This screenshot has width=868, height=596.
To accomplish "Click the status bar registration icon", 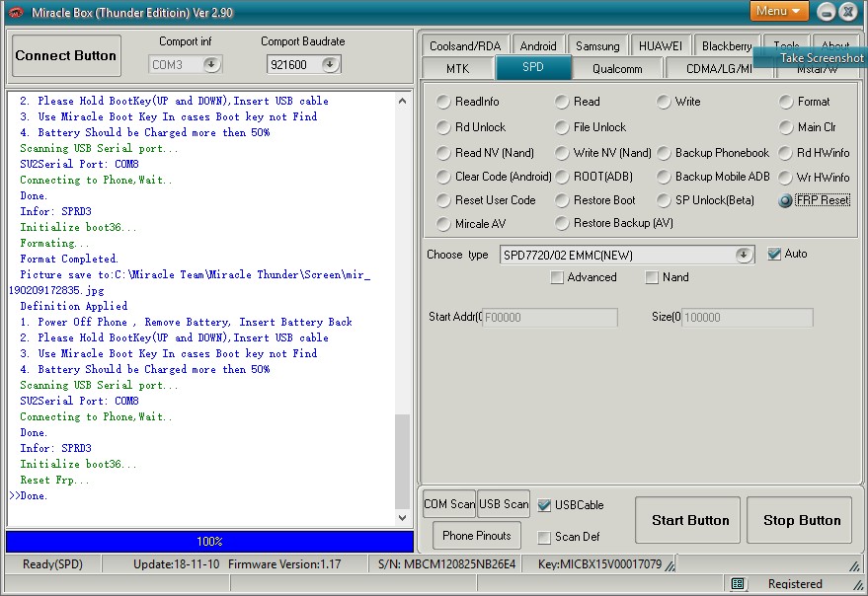I will click(x=738, y=583).
